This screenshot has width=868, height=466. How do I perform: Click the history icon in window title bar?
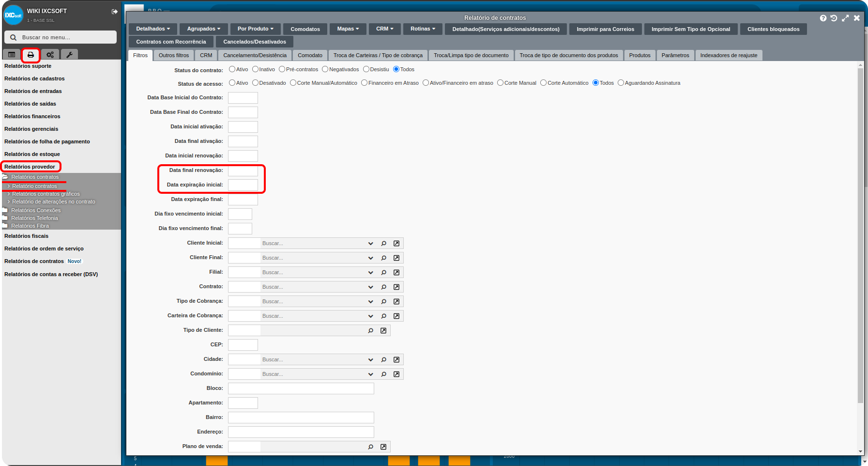point(834,18)
